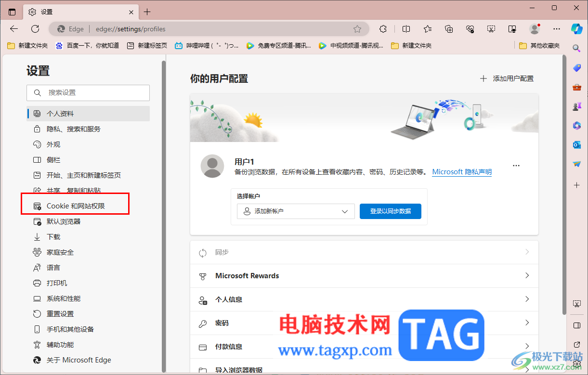Open first 新建文件夹 bookmark folder
Screen dimensions: 588x375
28,46
